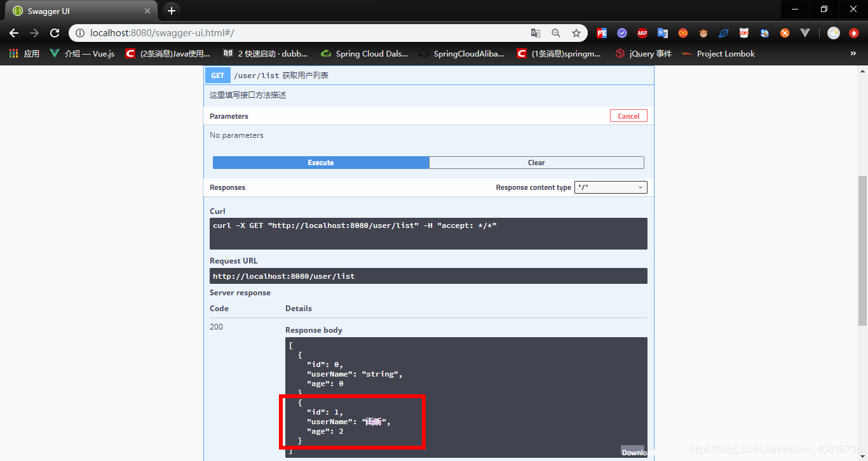This screenshot has width=868, height=461.
Task: Bookmark this page with the star icon
Action: tap(576, 33)
